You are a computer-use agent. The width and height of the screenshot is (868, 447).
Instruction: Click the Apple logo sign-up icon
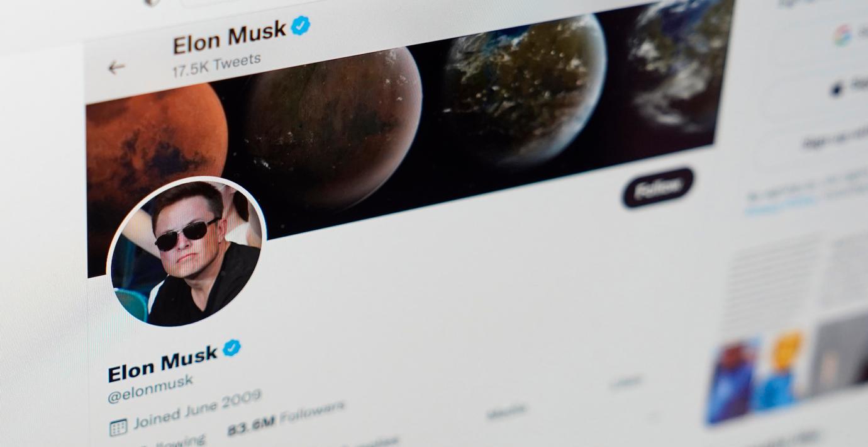click(x=837, y=90)
